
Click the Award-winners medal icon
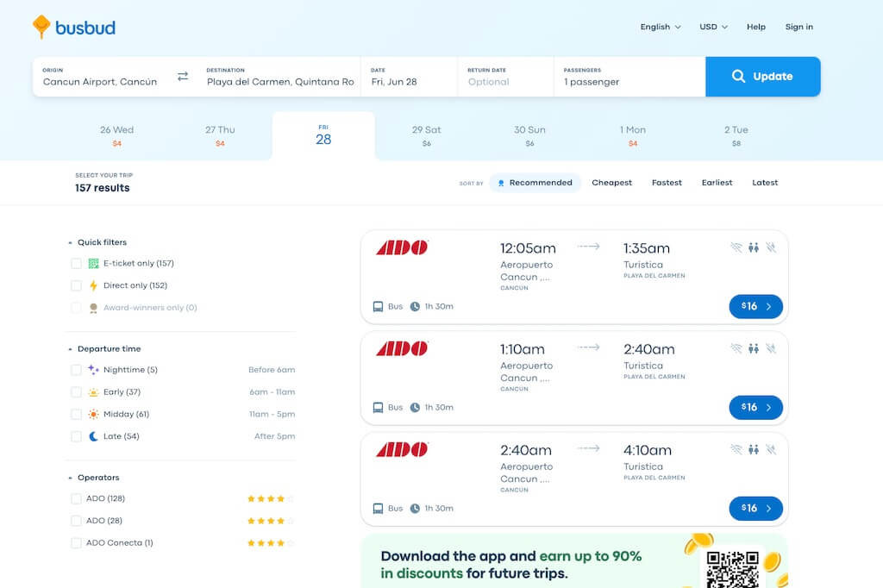pyautogui.click(x=93, y=308)
